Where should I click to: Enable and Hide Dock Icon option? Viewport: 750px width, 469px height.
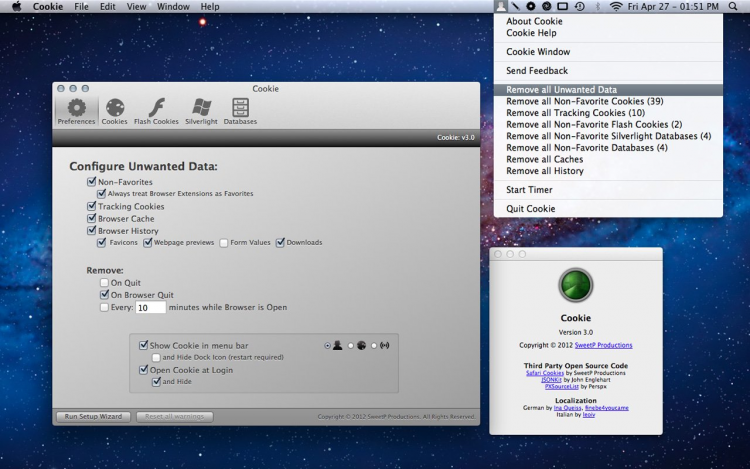tap(156, 357)
